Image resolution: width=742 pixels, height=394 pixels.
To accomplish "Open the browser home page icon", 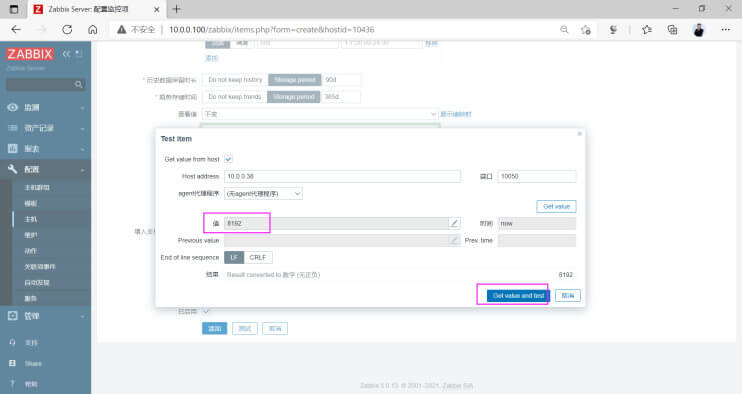I will (x=93, y=29).
